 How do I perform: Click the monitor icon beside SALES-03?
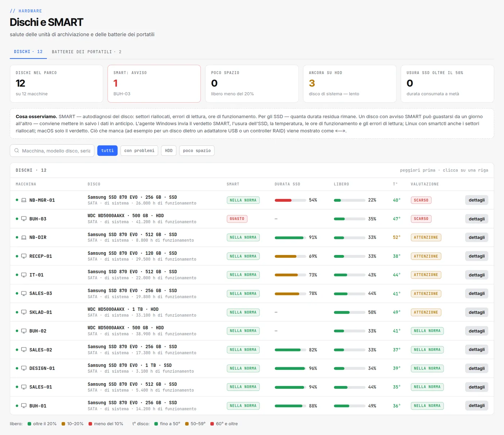[x=24, y=293]
